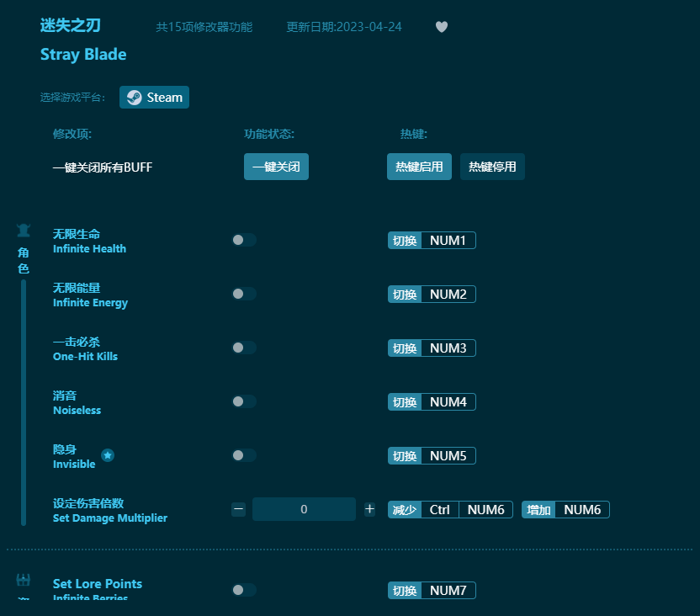Click the damage multiplier value input field
Viewport: 700px width, 616px height.
point(304,509)
